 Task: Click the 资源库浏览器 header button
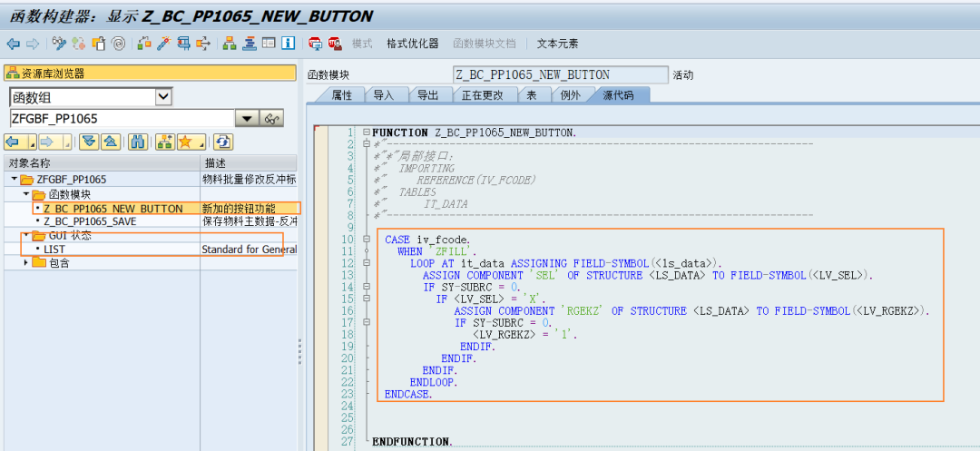[150, 74]
